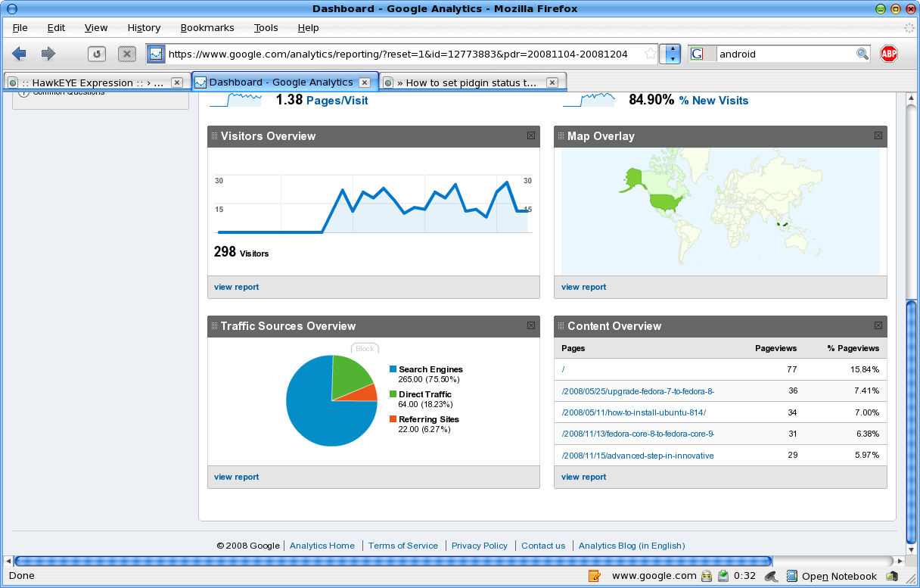The image size is (920, 588).
Task: Open the root page / link
Action: pos(564,369)
